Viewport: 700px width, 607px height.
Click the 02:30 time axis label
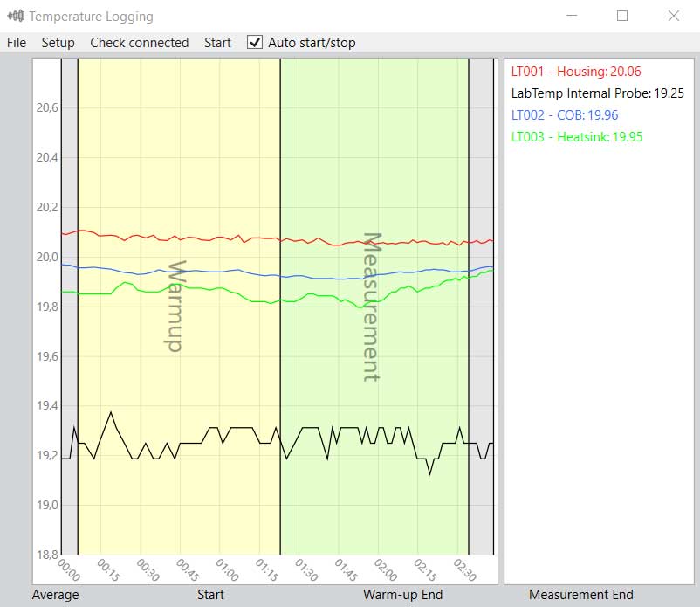[464, 570]
